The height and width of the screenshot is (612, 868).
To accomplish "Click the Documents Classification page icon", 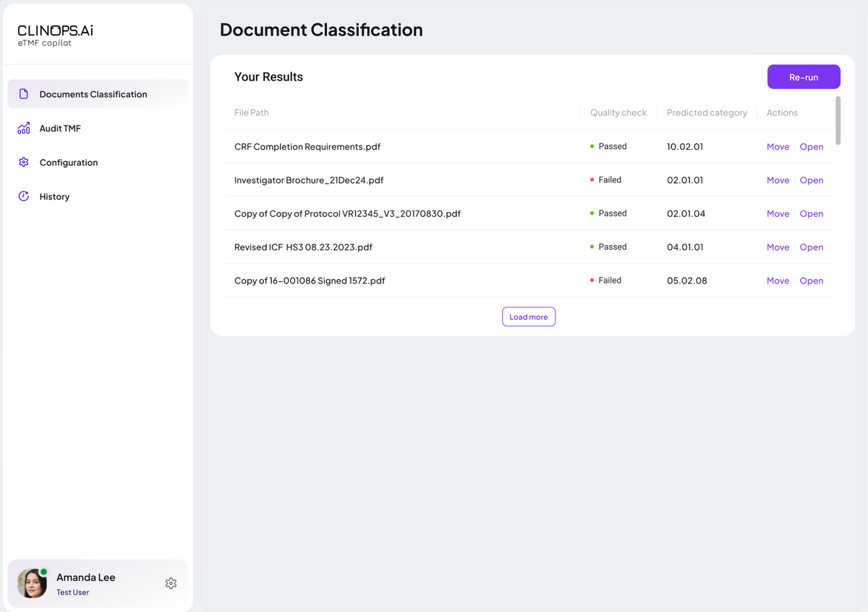I will (x=24, y=94).
